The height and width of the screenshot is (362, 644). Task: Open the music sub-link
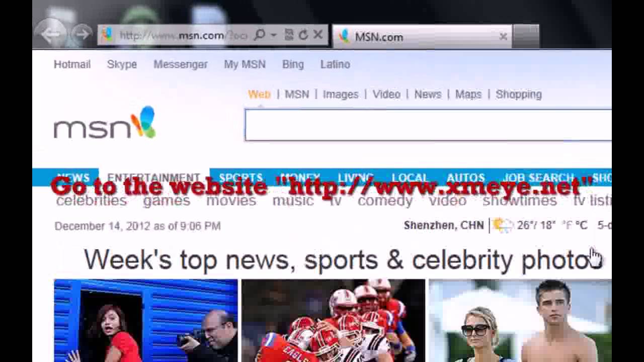(293, 201)
